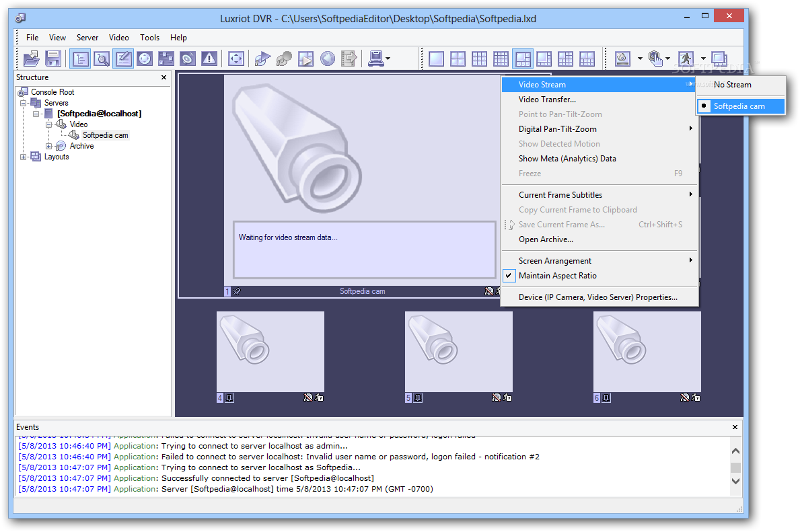This screenshot has height=532, width=800.
Task: Open the Current Frame Subtitles submenu
Action: pyautogui.click(x=599, y=195)
